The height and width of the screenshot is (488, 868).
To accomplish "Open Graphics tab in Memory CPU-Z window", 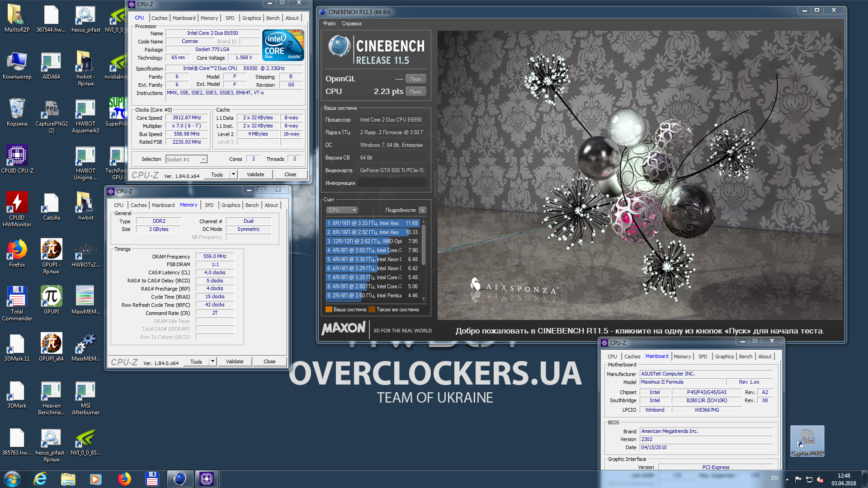I will [231, 205].
